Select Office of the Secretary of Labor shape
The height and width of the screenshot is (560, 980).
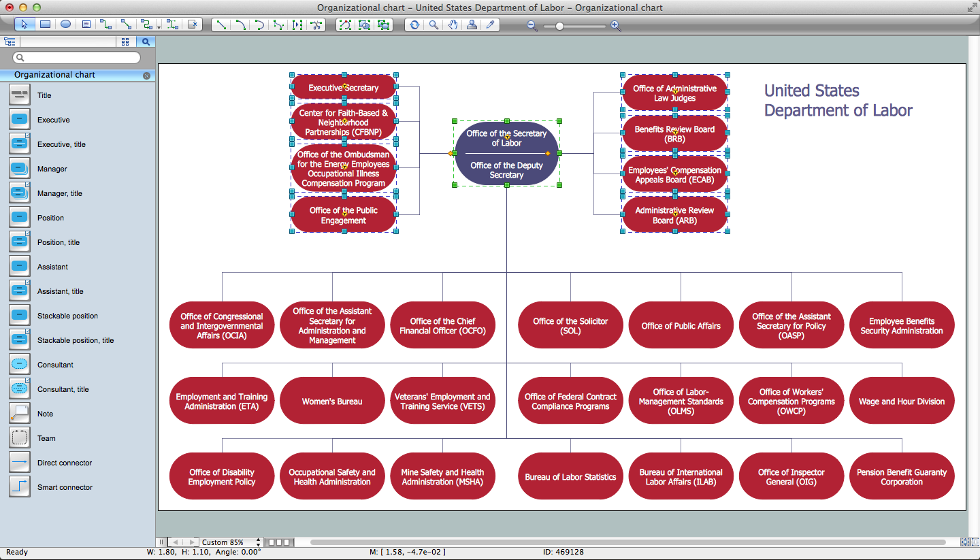point(507,154)
